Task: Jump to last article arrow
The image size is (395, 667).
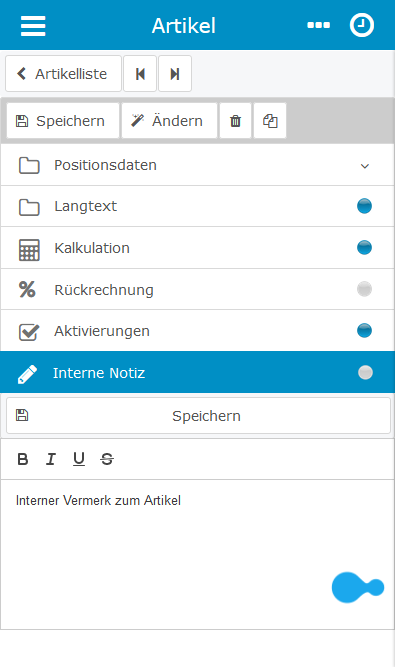Action: [x=175, y=74]
